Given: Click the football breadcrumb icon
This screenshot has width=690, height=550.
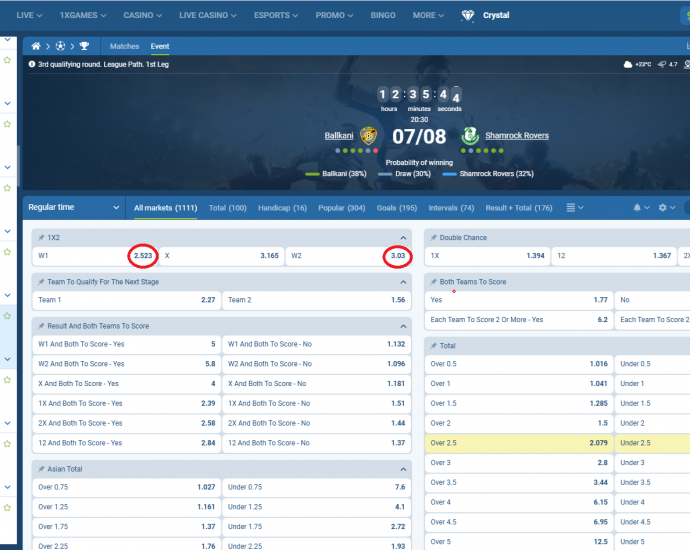Looking at the screenshot, I should (x=60, y=46).
